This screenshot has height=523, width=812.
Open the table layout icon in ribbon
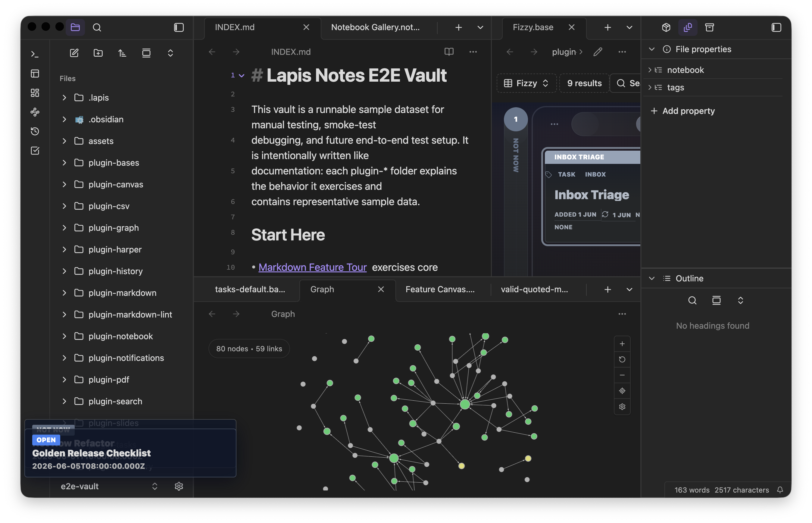(x=35, y=73)
